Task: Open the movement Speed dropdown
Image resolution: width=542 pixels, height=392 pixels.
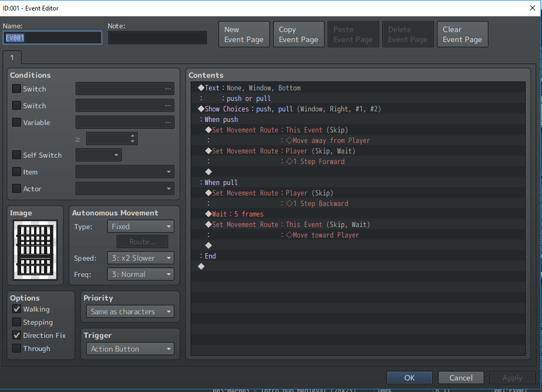Action: tap(141, 258)
